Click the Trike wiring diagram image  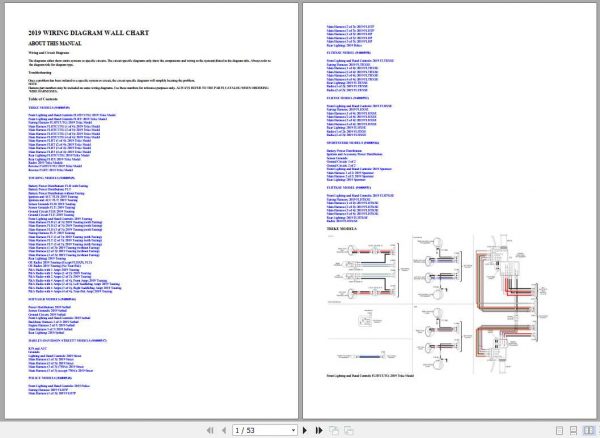(x=438, y=303)
